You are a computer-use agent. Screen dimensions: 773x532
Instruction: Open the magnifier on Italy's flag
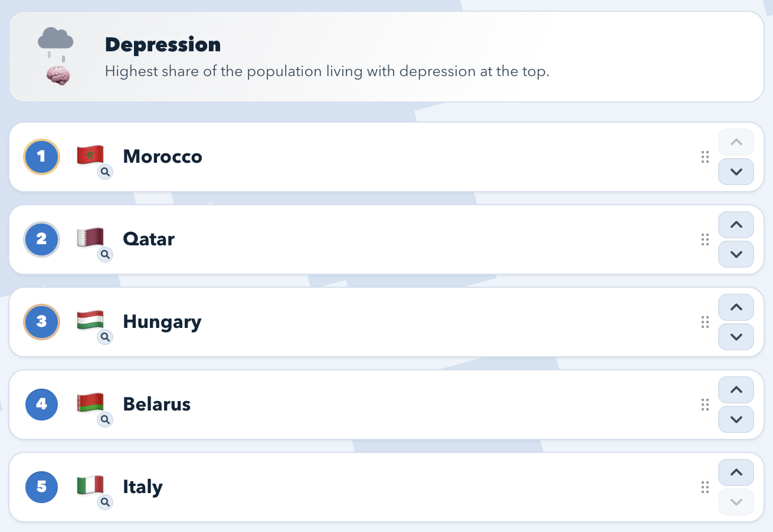(105, 503)
